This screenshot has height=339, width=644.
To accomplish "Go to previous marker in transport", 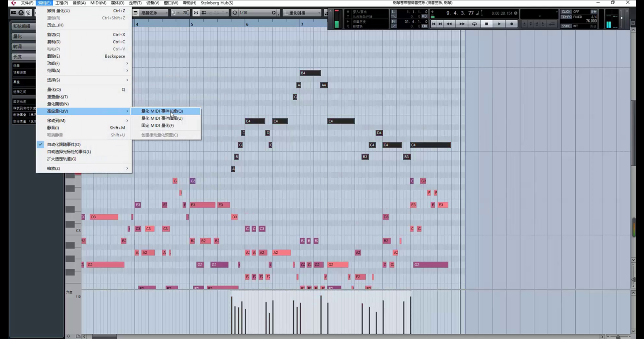I will coord(433,24).
